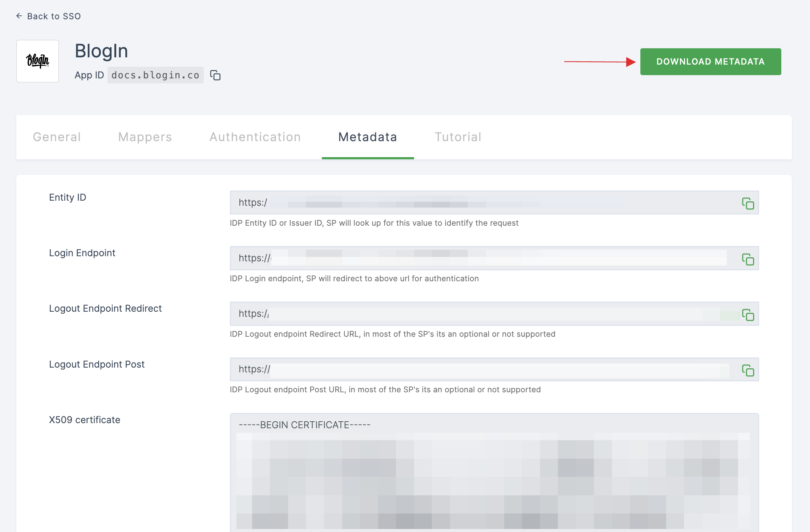
Task: Click the Login Endpoint label
Action: click(82, 253)
